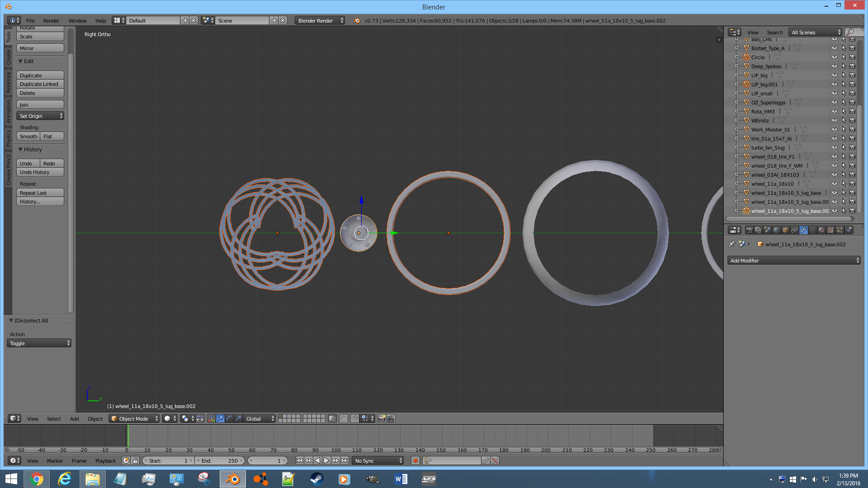Open Google Chrome from the taskbar
Screen dimensions: 868x488
tap(37, 479)
